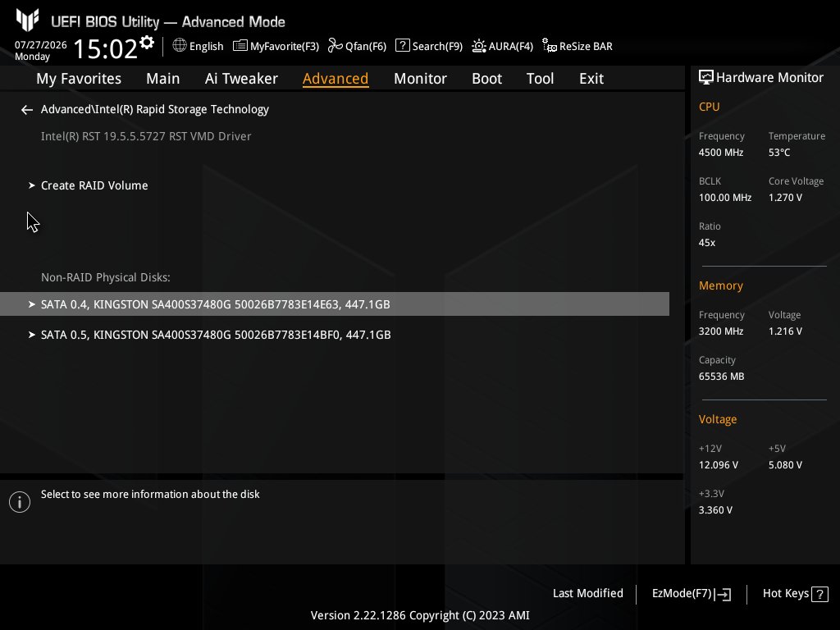Go to My Favorites tab
This screenshot has width=840, height=630.
79,79
